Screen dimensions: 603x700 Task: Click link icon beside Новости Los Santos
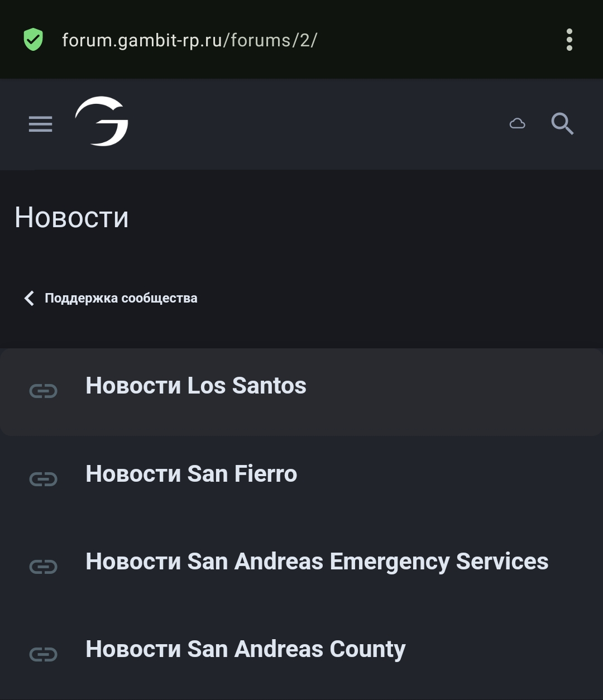point(44,391)
